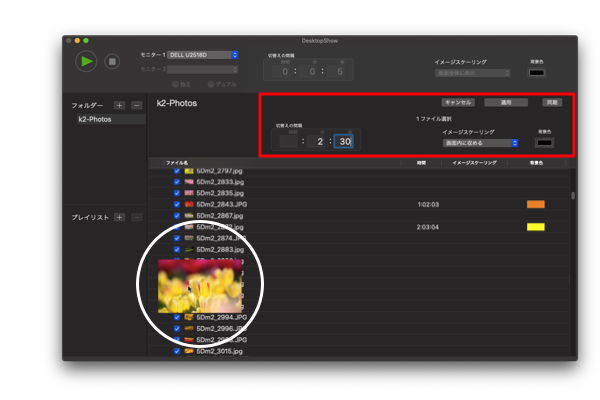Select k2-Photos folder in the sidebar
The width and height of the screenshot is (600, 400).
[x=96, y=119]
